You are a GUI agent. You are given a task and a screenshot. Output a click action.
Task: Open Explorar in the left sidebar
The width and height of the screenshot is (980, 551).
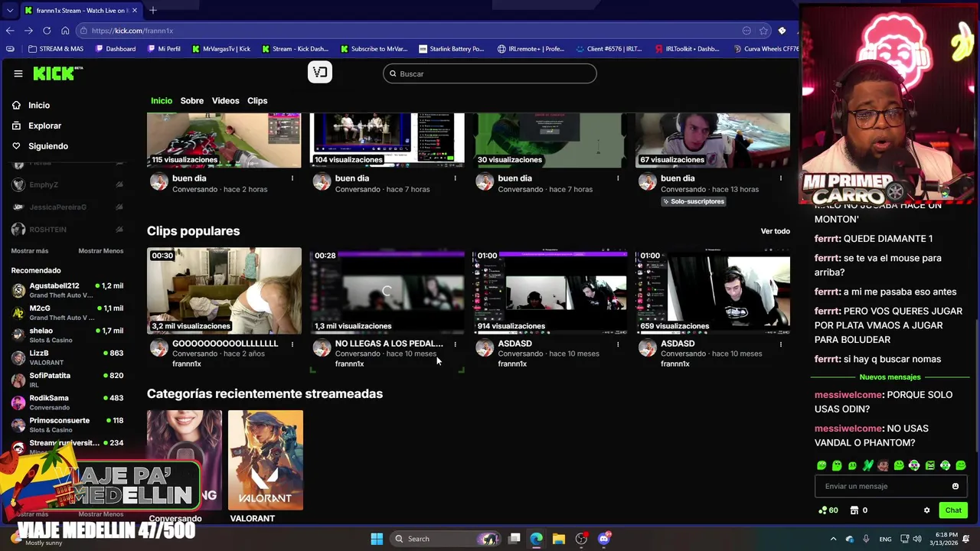click(x=36, y=126)
